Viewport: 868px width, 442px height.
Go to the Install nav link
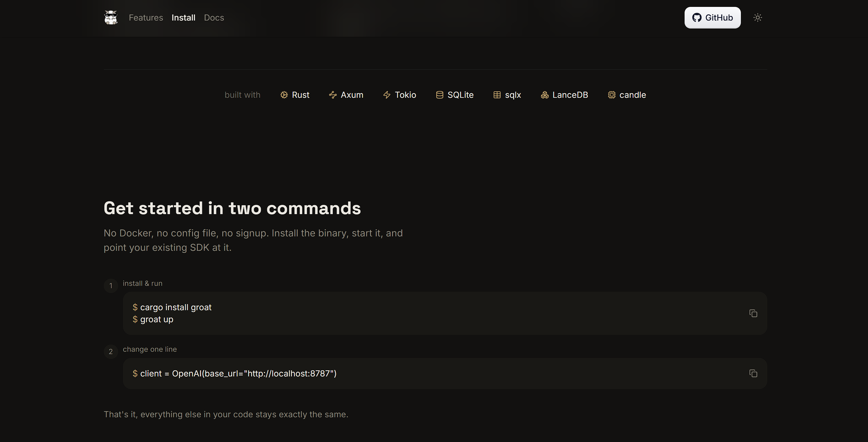coord(183,18)
